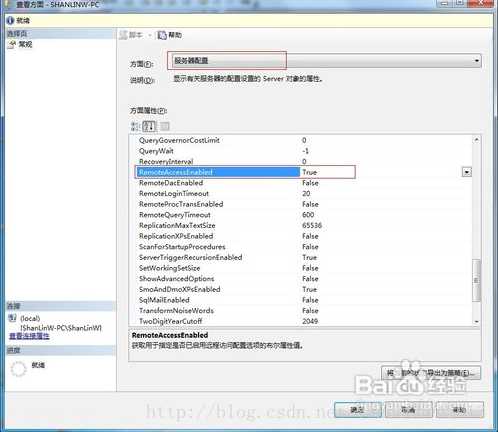Viewport: 498px width, 432px height.
Task: Click the window title bar icon
Action: pyautogui.click(x=6, y=4)
